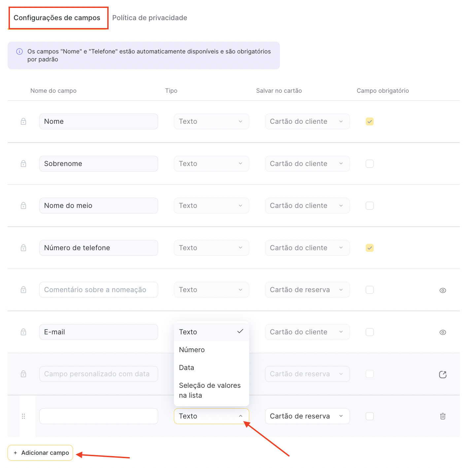Click the info icon in the notice banner
The width and height of the screenshot is (476, 468).
(x=19, y=51)
